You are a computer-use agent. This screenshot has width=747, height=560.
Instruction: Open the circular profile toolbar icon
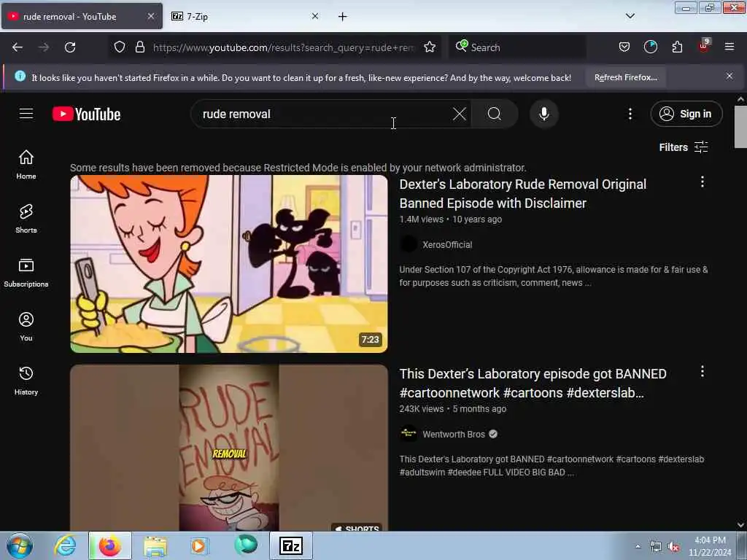(x=651, y=47)
